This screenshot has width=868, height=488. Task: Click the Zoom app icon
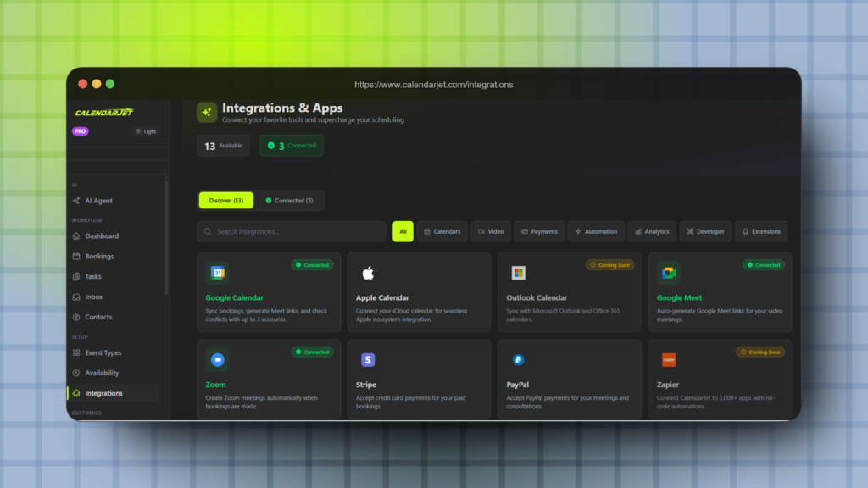point(217,360)
